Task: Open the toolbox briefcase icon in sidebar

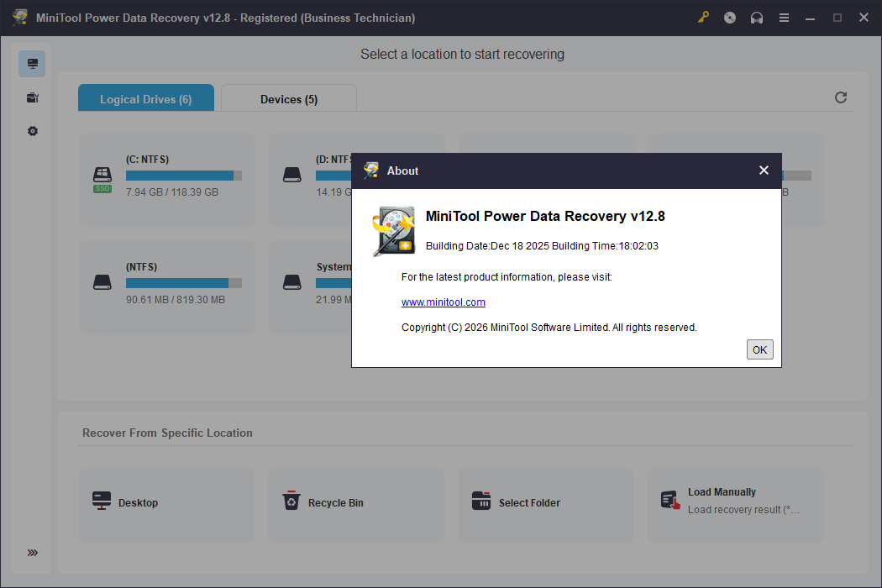Action: tap(33, 98)
